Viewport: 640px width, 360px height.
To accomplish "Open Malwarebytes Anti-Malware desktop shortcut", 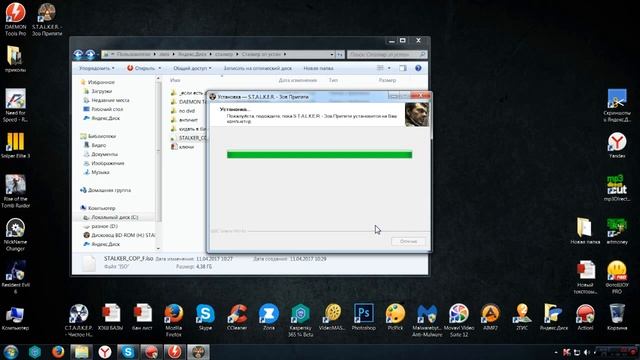I will coord(427,320).
